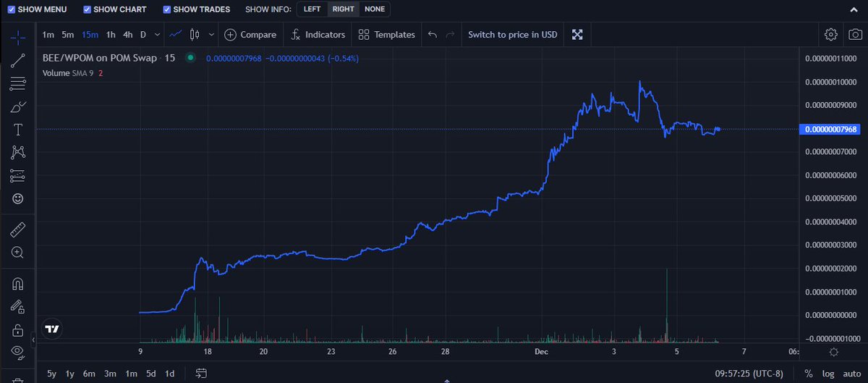Activate the zoom in tool
868x383 pixels.
point(17,253)
